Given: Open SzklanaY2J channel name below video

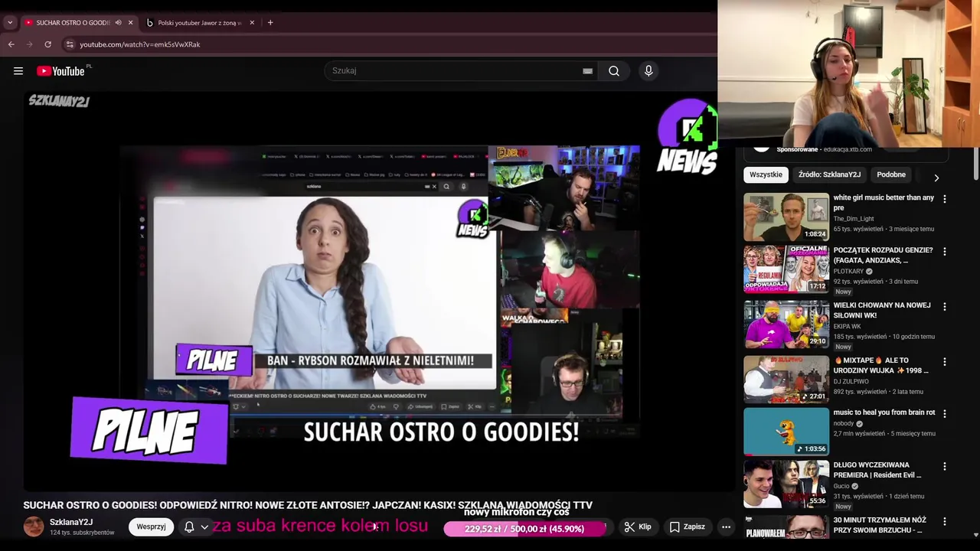Looking at the screenshot, I should click(71, 522).
